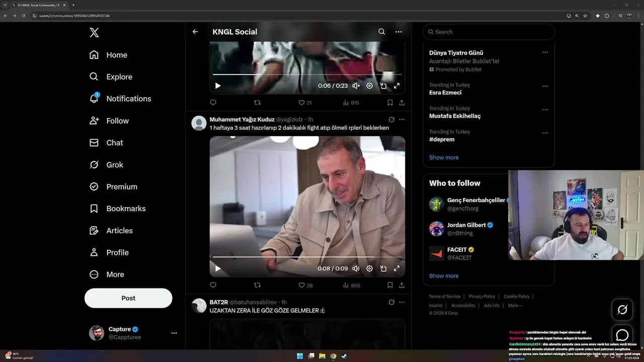This screenshot has height=362, width=644.
Task: View analytics showing 805 views
Action: pos(351,285)
